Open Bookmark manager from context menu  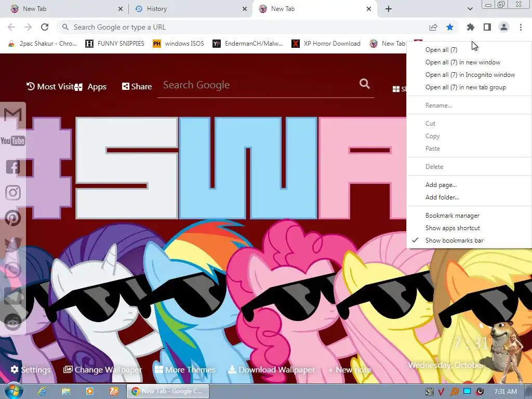tap(469, 216)
